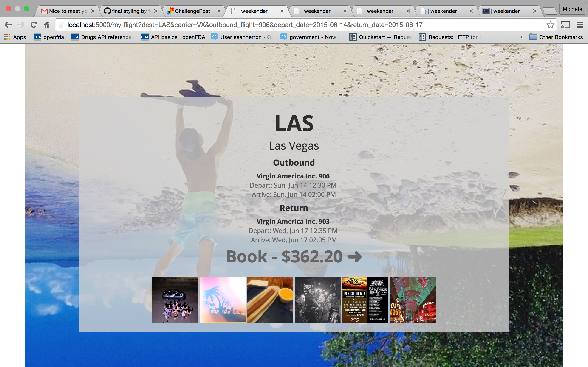The height and width of the screenshot is (367, 588).
Task: Click the home icon
Action: click(47, 25)
